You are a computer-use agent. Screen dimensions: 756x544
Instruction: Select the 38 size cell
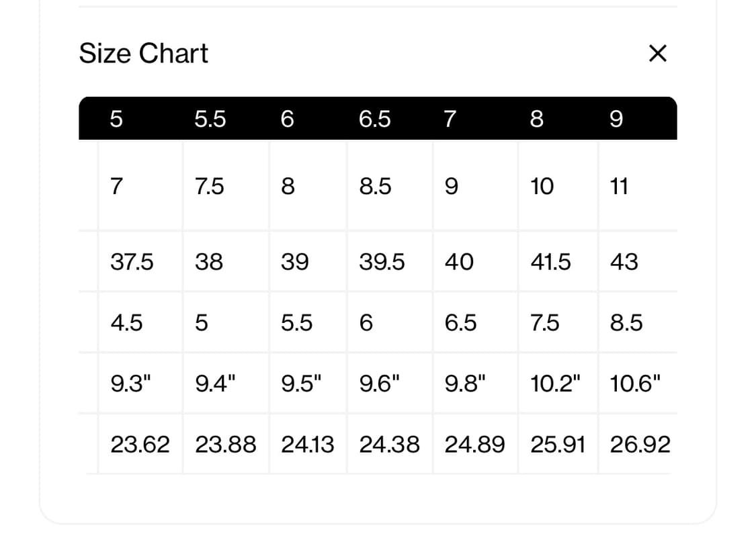(x=208, y=261)
